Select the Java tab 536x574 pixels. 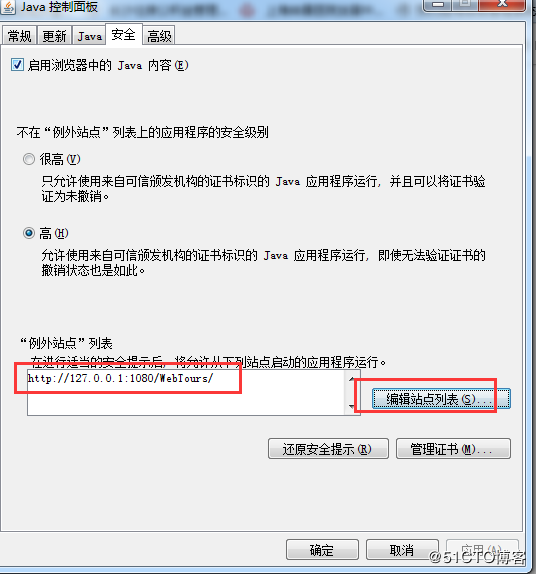(89, 36)
